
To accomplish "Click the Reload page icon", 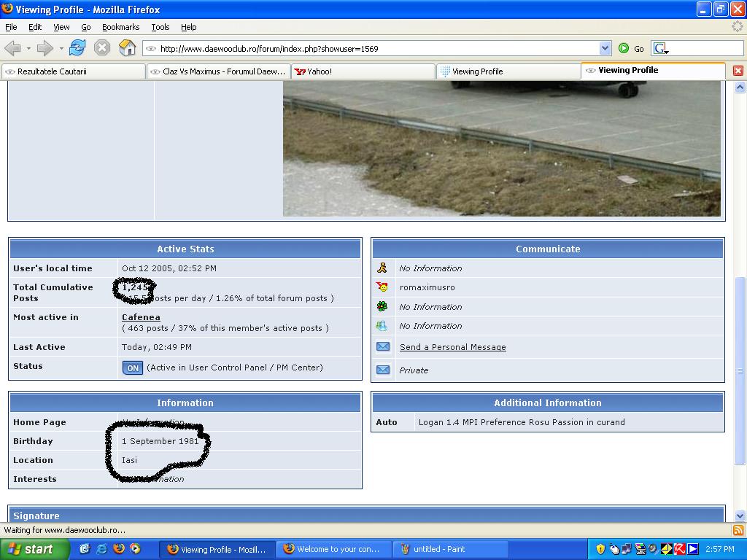I will [77, 48].
